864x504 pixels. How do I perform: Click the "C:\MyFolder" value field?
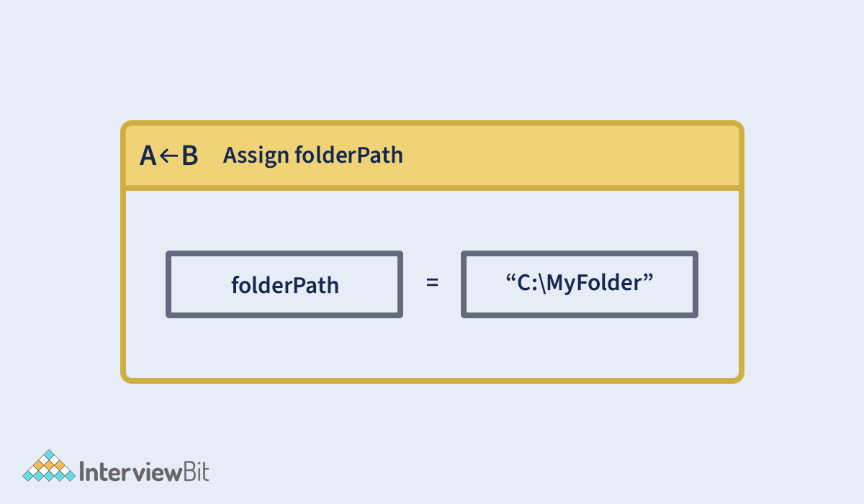(x=580, y=284)
